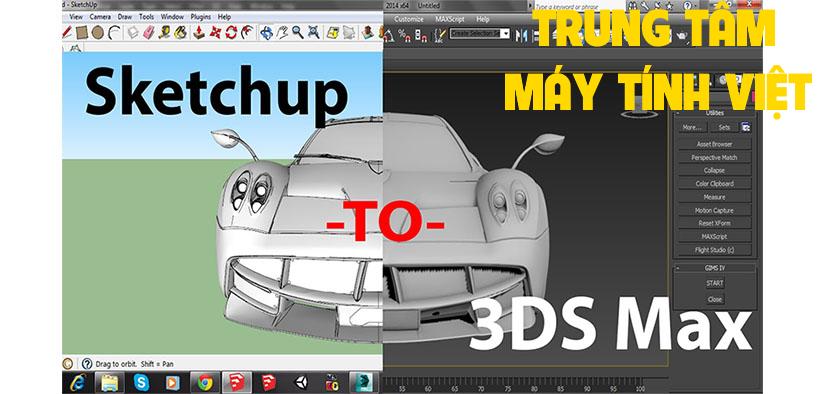The height and width of the screenshot is (394, 825).
Task: Select the pink Eraser tool
Action: coord(149,33)
